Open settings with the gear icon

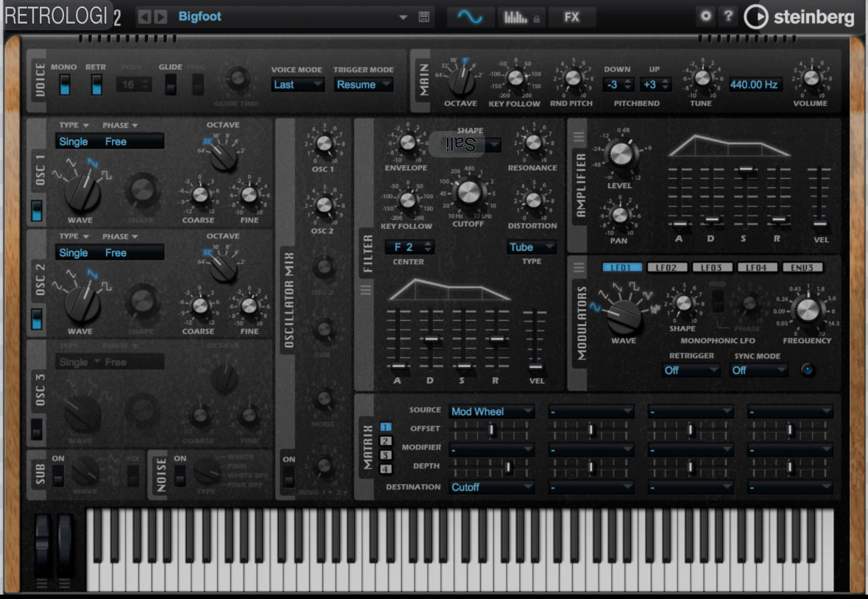pyautogui.click(x=705, y=15)
